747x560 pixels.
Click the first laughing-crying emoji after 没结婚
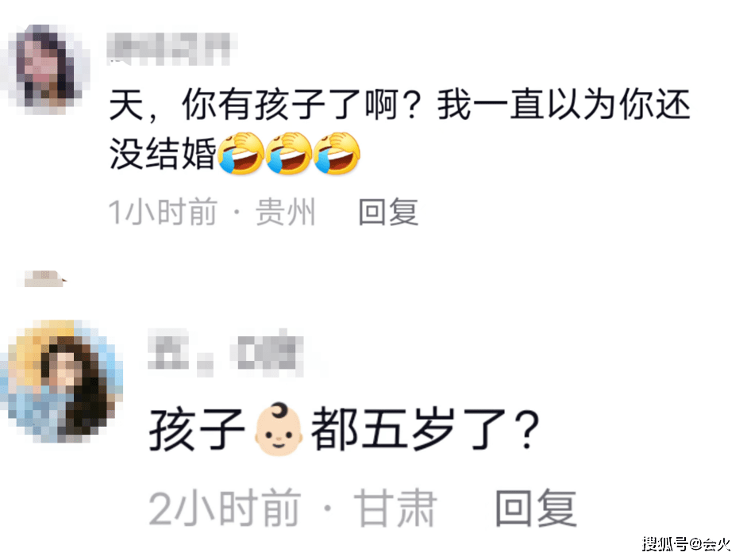pyautogui.click(x=241, y=153)
